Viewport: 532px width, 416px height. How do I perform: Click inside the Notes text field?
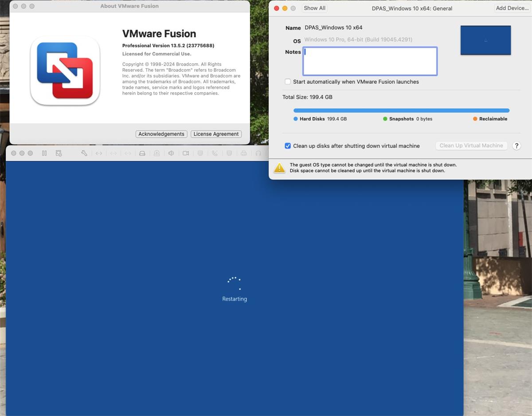pos(369,62)
